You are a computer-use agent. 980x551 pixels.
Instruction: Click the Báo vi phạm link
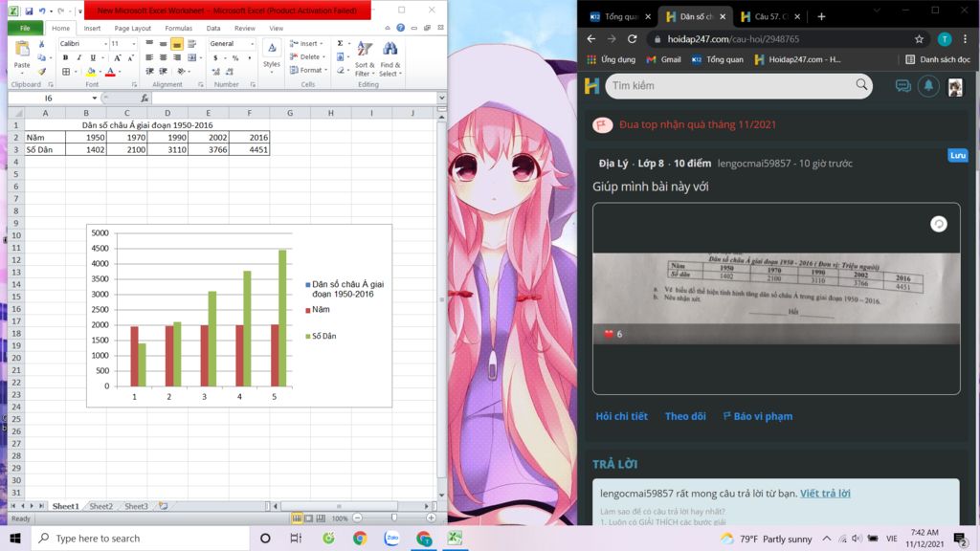click(x=758, y=416)
